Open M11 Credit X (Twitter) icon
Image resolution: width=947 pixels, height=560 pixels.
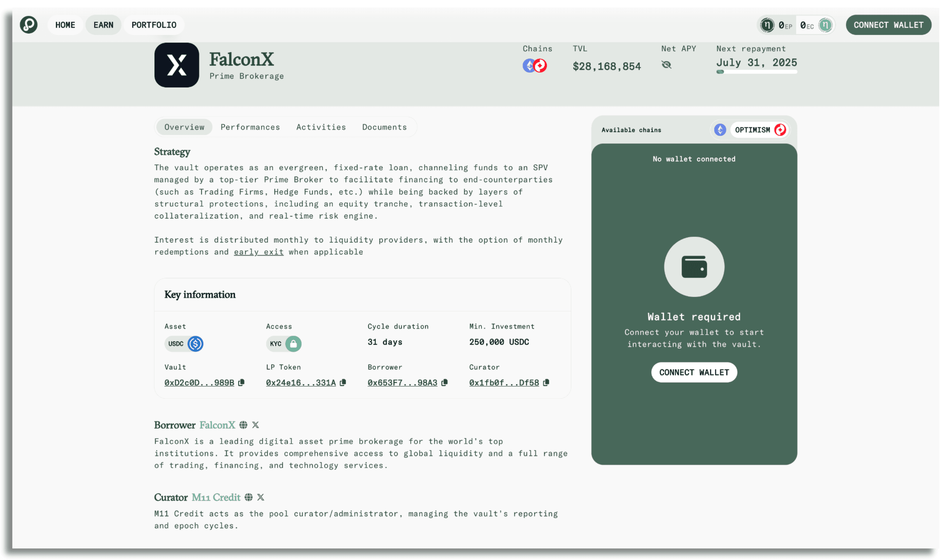pyautogui.click(x=261, y=497)
